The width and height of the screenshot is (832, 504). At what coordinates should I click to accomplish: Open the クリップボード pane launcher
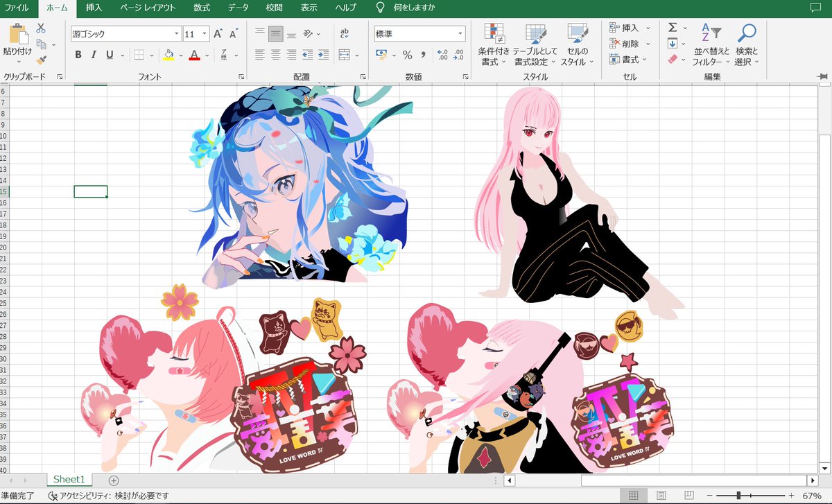coord(60,77)
